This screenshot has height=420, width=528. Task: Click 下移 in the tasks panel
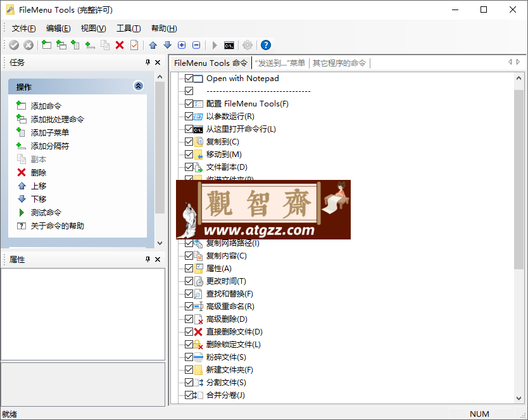coord(39,199)
